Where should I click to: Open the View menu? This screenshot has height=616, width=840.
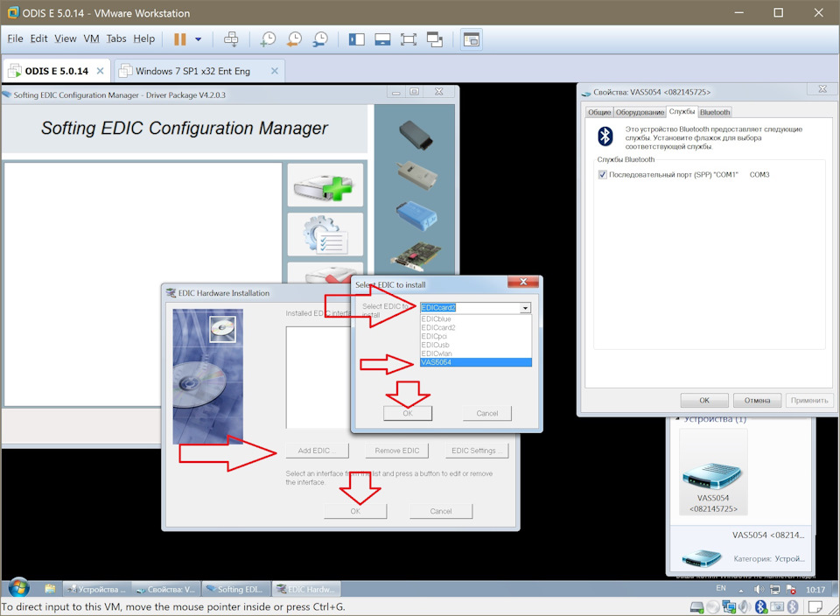pos(66,38)
